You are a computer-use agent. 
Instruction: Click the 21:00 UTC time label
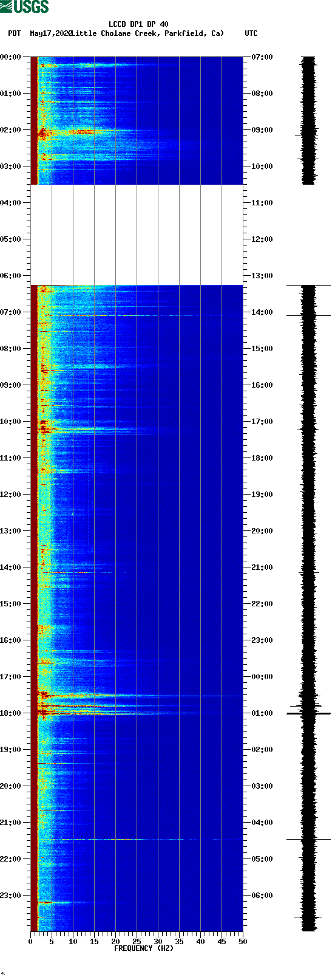(x=262, y=567)
